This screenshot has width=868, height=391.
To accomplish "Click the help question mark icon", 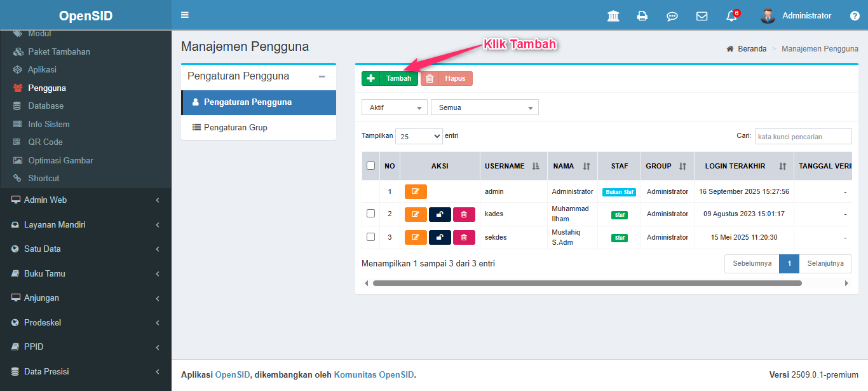I will pos(855,16).
